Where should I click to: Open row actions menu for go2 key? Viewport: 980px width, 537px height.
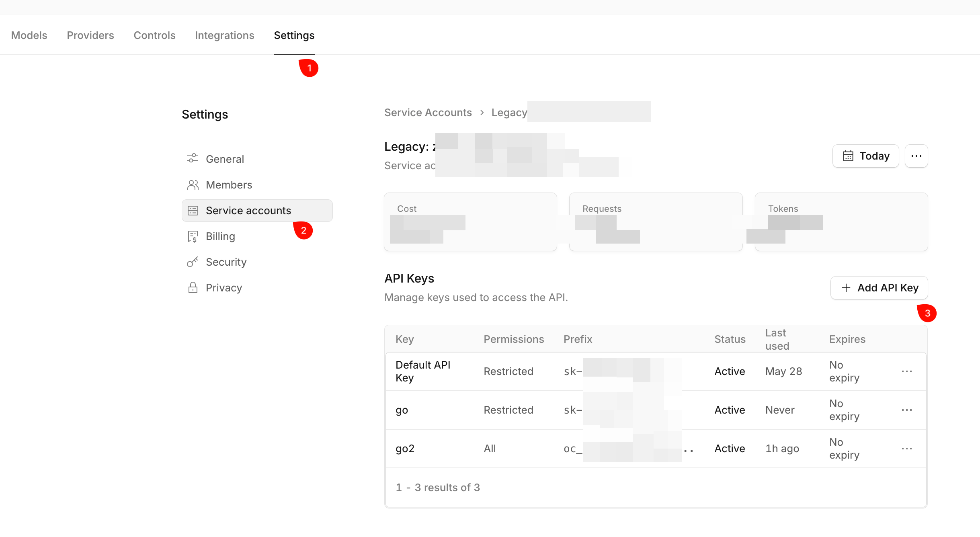tap(907, 449)
